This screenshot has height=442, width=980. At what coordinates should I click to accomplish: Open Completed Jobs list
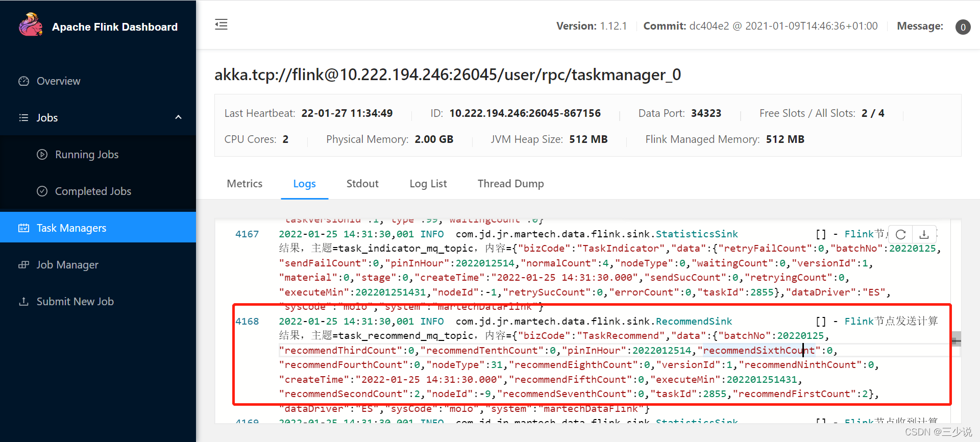(93, 191)
